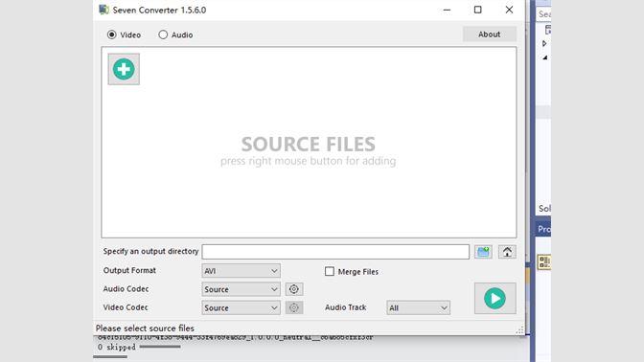Open the Audio Track All dropdown
This screenshot has width=644, height=362.
click(418, 307)
